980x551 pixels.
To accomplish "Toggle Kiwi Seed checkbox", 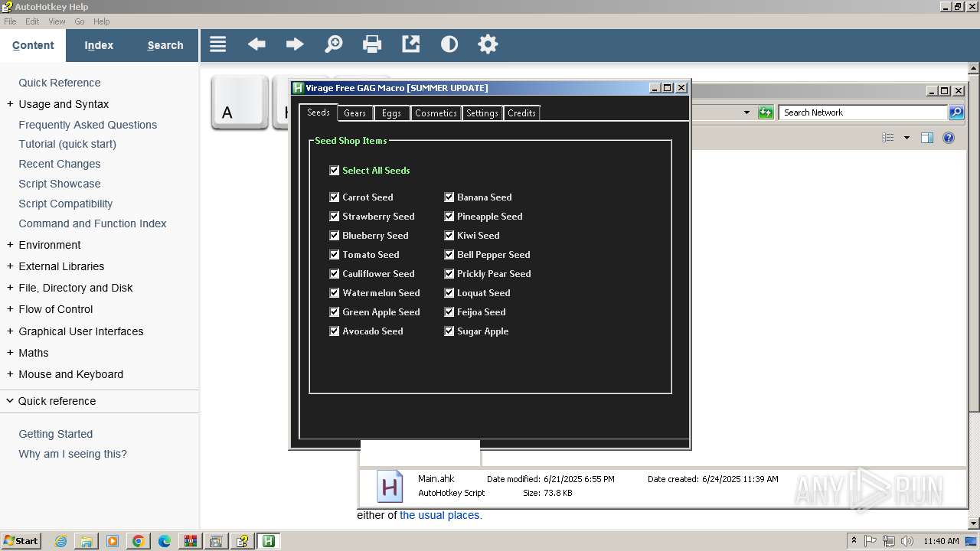I will (449, 236).
